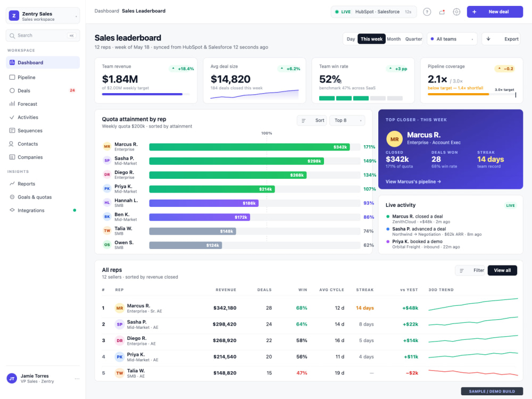Click the New deal button
The image size is (532, 399).
point(495,12)
